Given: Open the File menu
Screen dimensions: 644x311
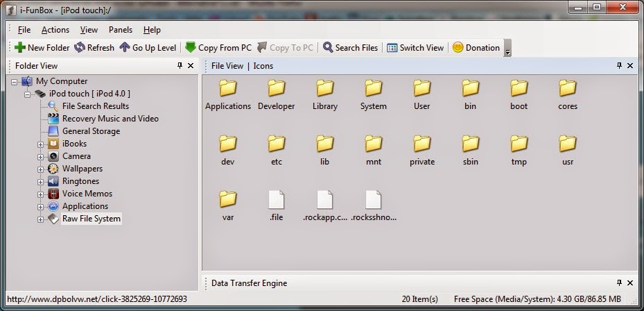Looking at the screenshot, I should pos(24,30).
